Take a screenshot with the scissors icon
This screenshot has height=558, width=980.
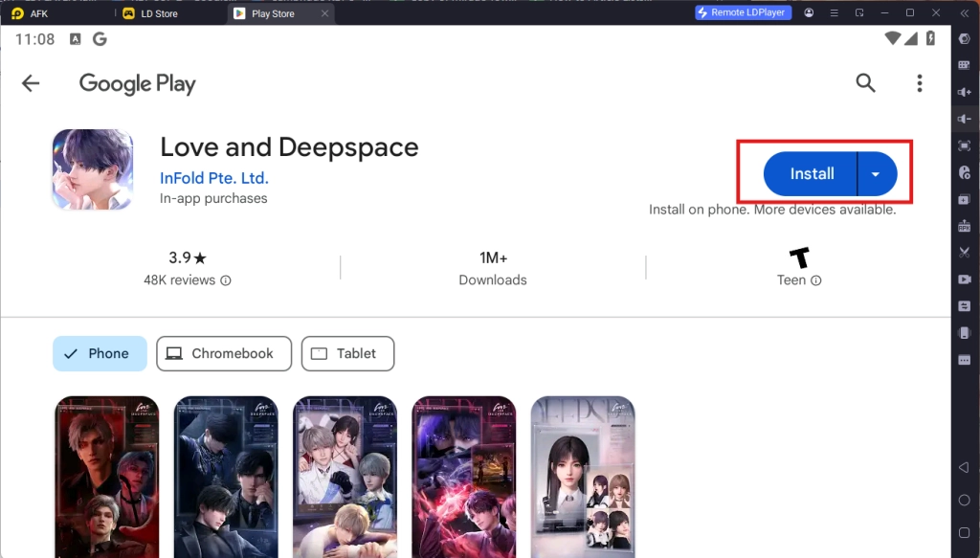965,253
